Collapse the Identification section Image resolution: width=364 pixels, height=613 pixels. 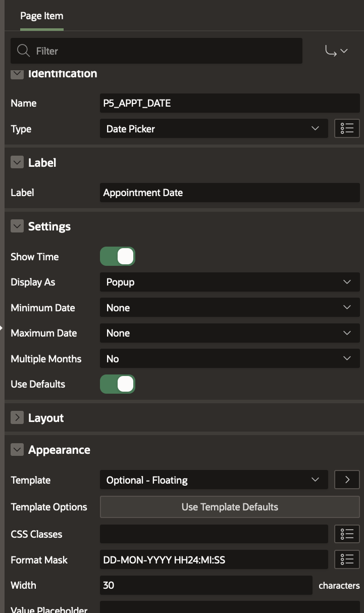[x=17, y=74]
